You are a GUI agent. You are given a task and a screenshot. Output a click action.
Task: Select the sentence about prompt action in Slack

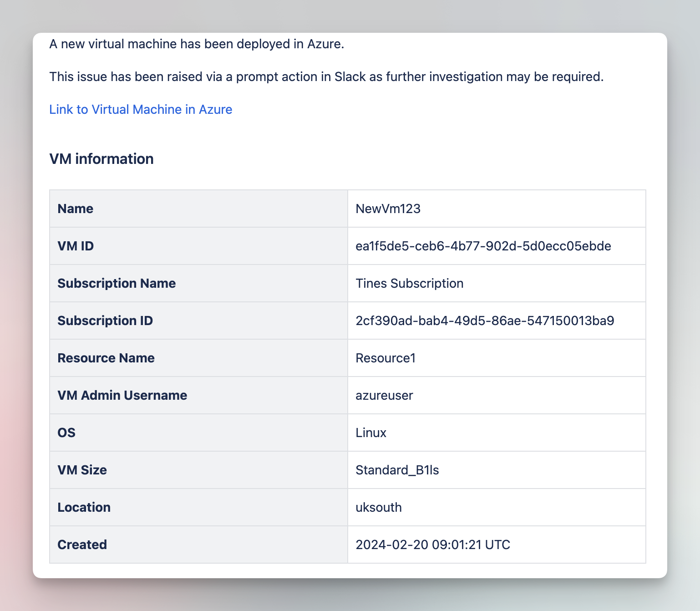click(326, 77)
